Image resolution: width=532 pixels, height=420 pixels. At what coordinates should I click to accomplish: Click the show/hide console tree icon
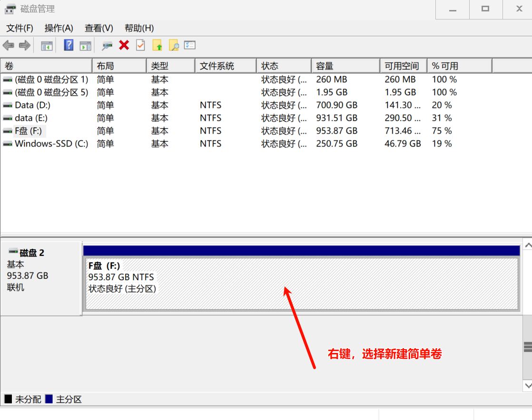pyautogui.click(x=47, y=46)
